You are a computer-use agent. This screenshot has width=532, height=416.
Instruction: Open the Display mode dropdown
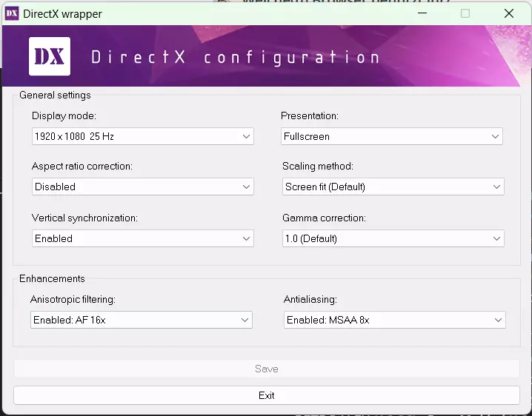tap(143, 136)
